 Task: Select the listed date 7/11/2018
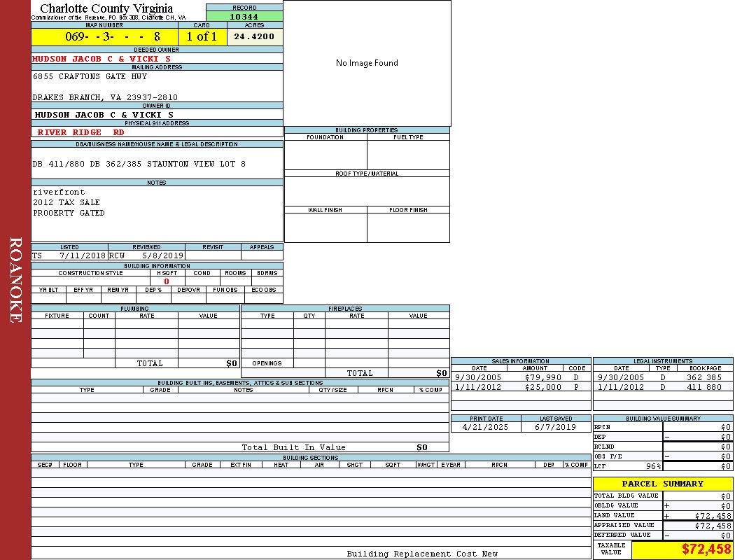click(x=82, y=255)
